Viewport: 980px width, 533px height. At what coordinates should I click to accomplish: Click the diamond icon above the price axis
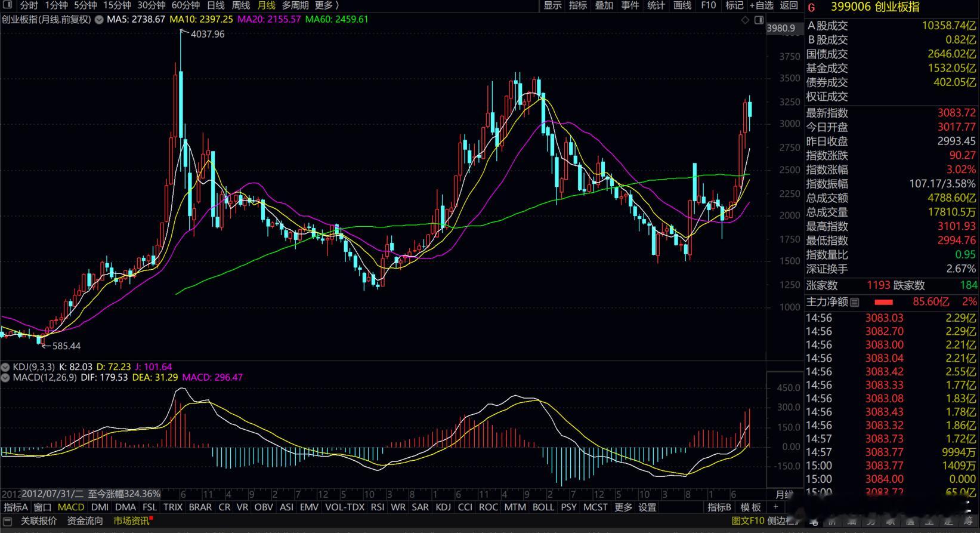[746, 20]
